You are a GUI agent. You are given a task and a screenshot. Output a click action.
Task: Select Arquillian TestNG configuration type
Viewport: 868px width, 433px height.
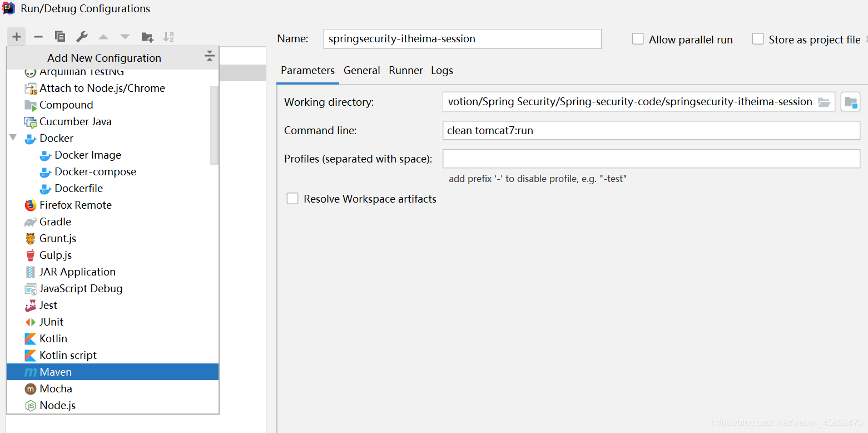112,71
